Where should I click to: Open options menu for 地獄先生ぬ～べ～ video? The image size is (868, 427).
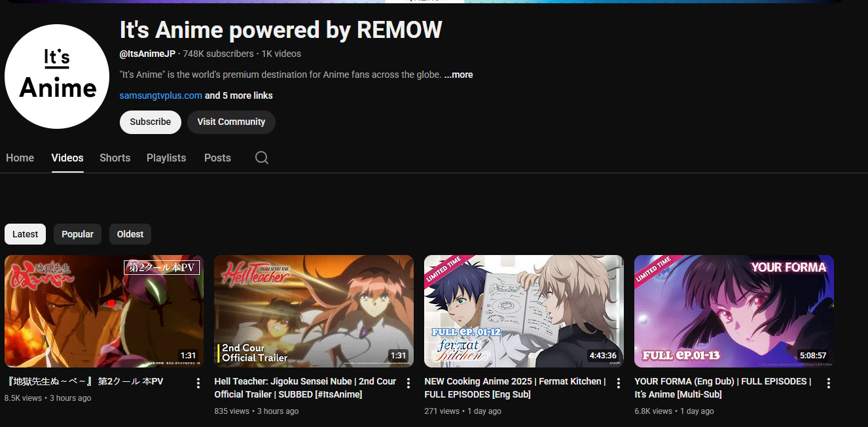198,383
